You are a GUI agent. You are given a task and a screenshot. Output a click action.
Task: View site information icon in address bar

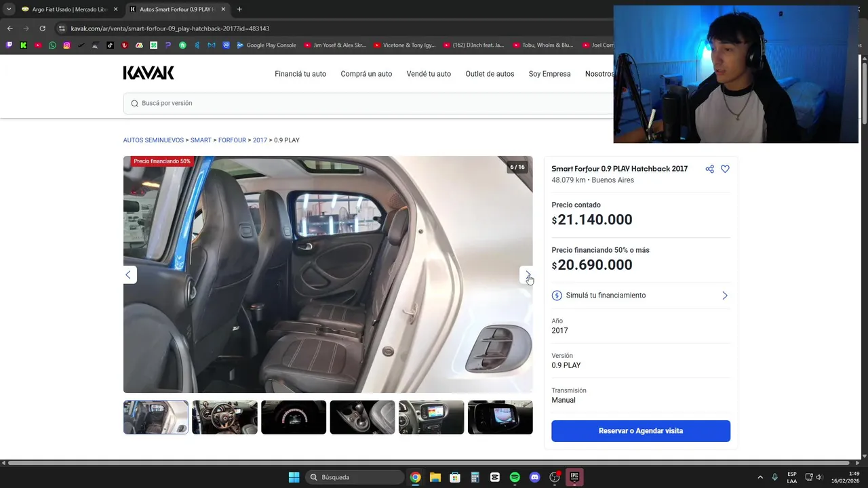62,28
